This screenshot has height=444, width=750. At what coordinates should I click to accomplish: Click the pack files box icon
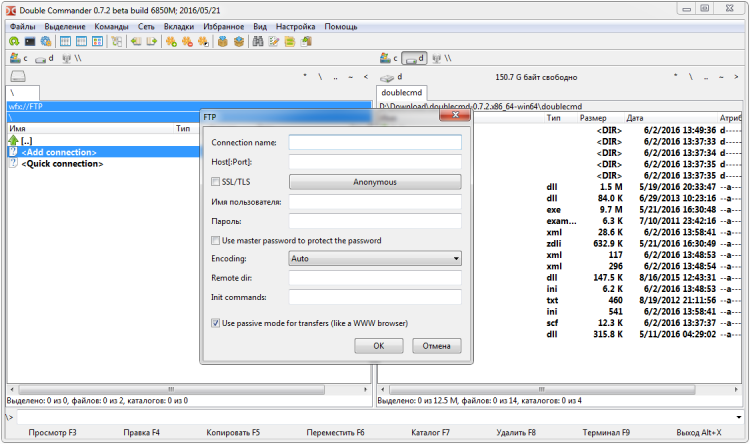222,42
